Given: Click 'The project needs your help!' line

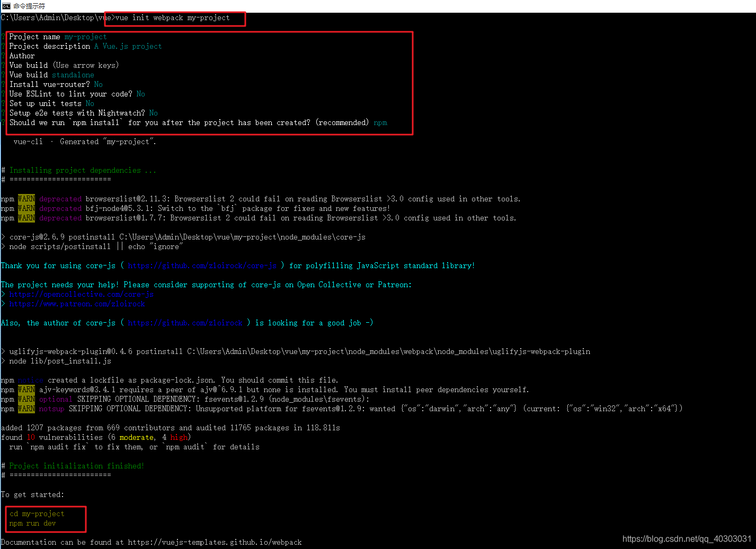Looking at the screenshot, I should (206, 285).
